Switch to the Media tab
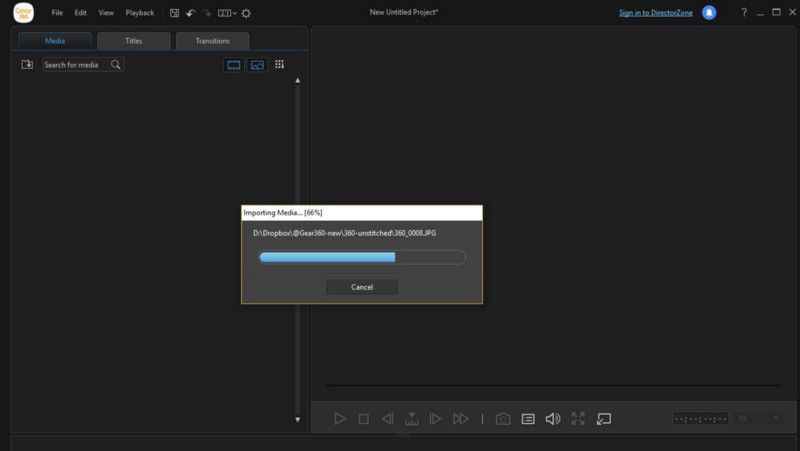800x451 pixels. pos(55,41)
